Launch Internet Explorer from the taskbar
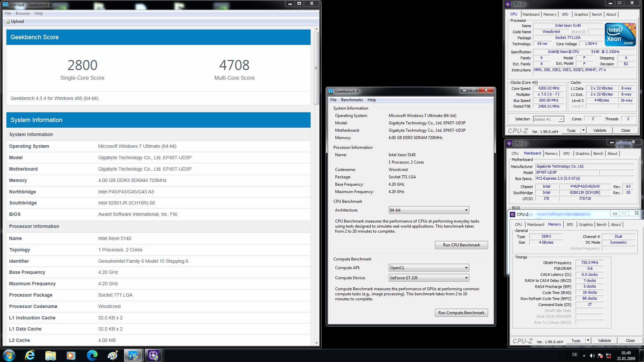This screenshot has width=644, height=362. tap(30, 355)
